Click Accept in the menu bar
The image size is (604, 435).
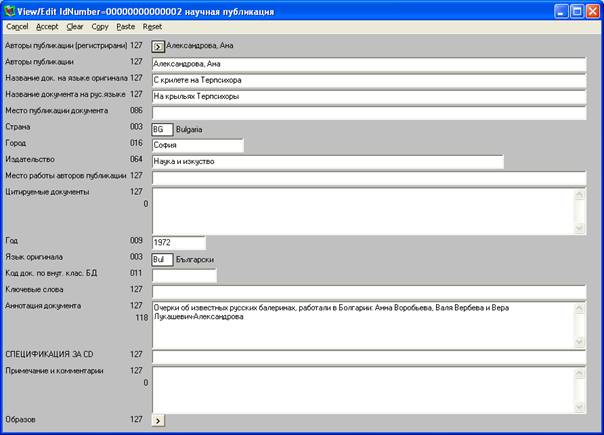[47, 27]
